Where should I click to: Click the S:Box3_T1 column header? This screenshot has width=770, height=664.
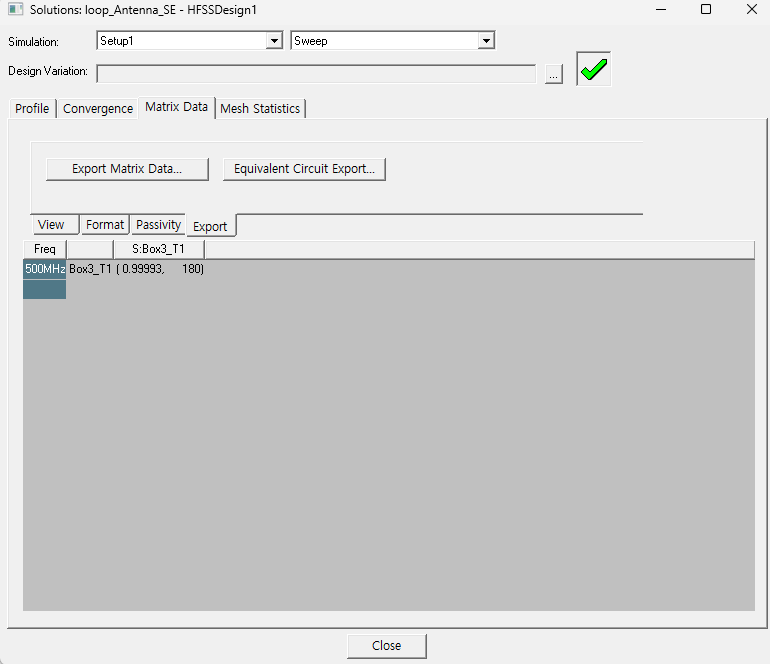[x=158, y=249]
